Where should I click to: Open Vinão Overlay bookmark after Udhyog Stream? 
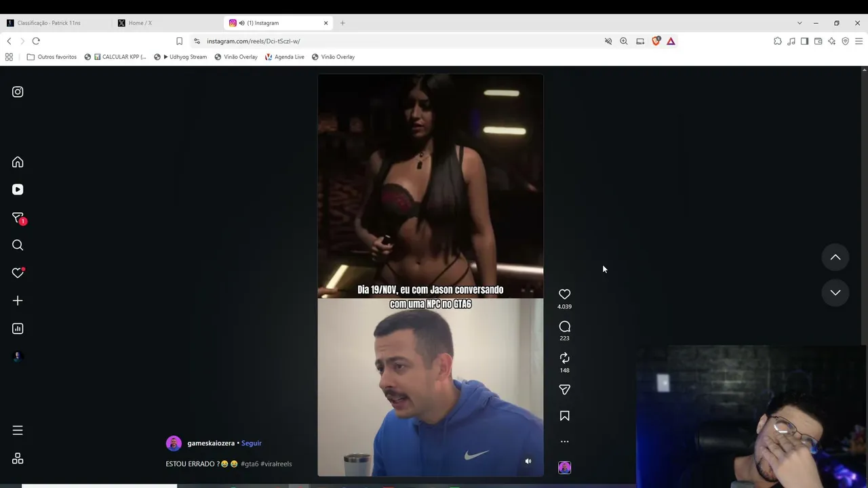(236, 57)
